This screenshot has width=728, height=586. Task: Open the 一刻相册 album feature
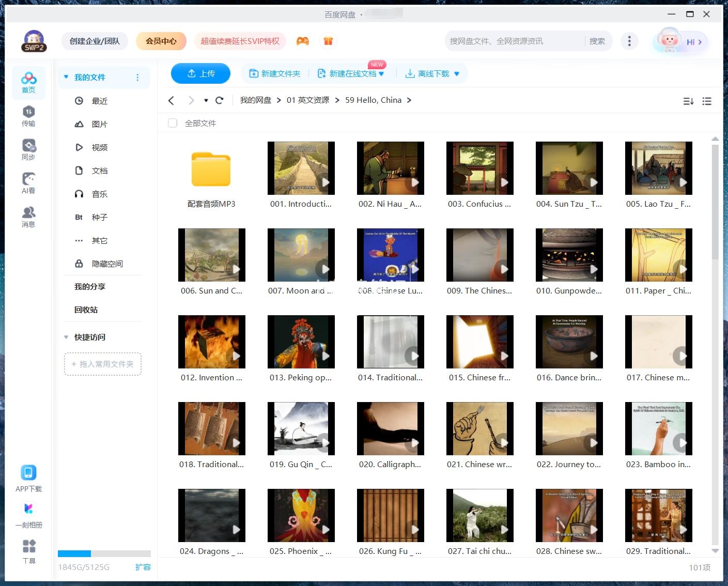point(28,514)
